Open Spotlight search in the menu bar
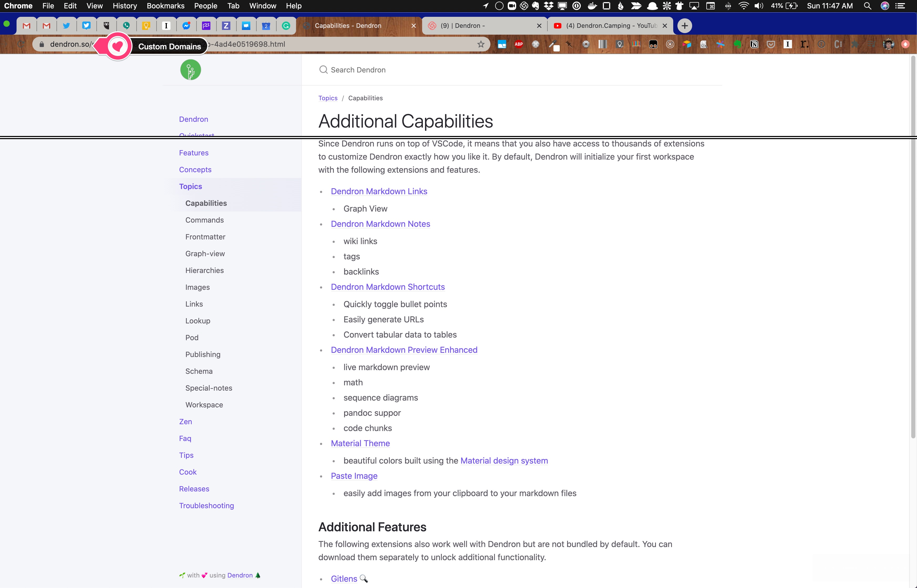 click(x=867, y=6)
